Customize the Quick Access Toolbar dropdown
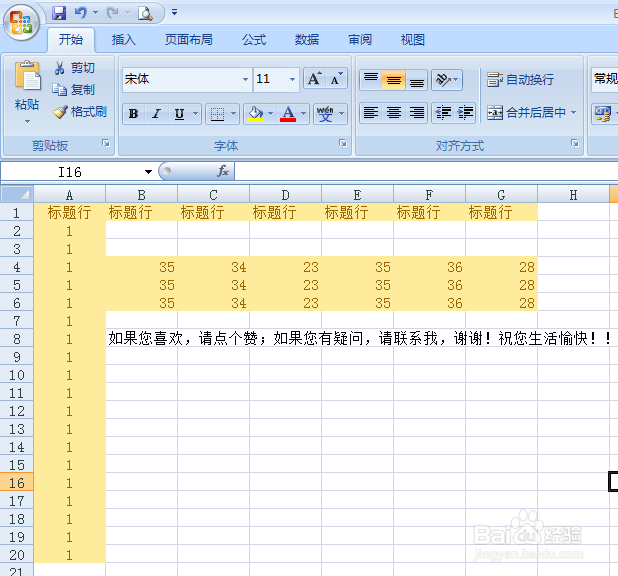618x576 pixels. 174,13
